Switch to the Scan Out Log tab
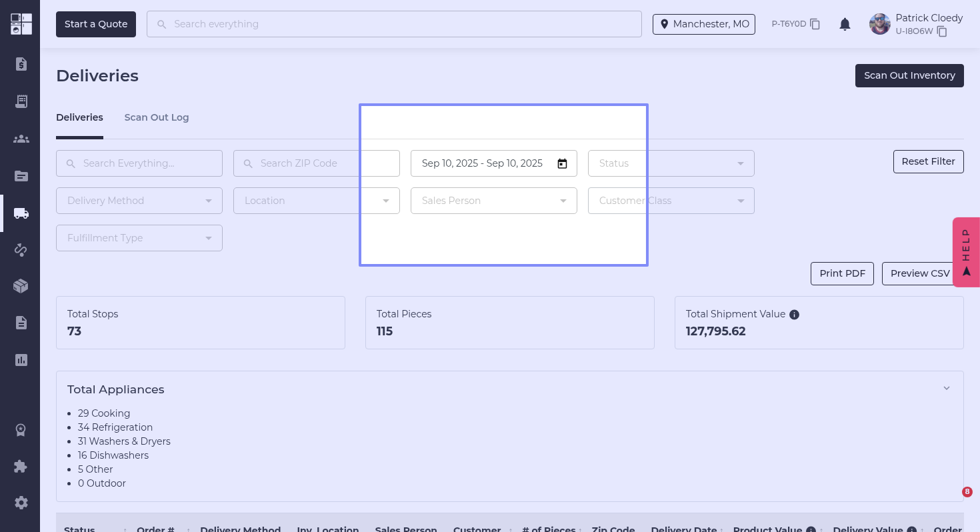 tap(157, 117)
